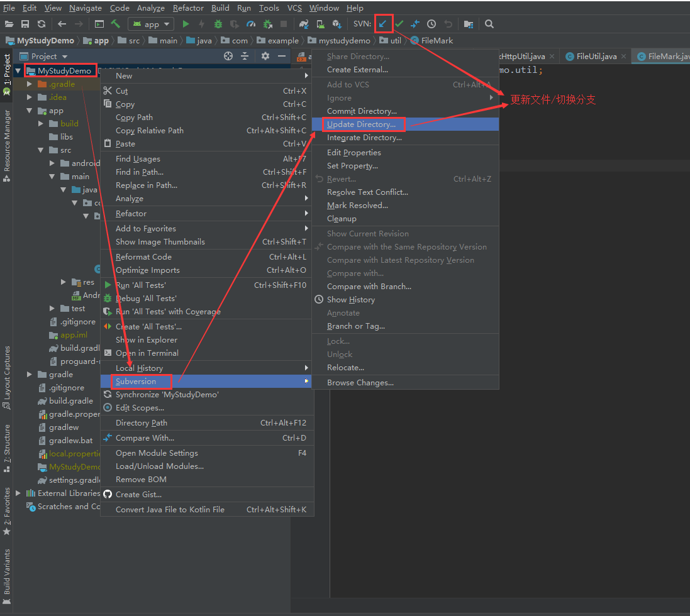The image size is (690, 616).
Task: Expand the gradle folder
Action: (30, 375)
